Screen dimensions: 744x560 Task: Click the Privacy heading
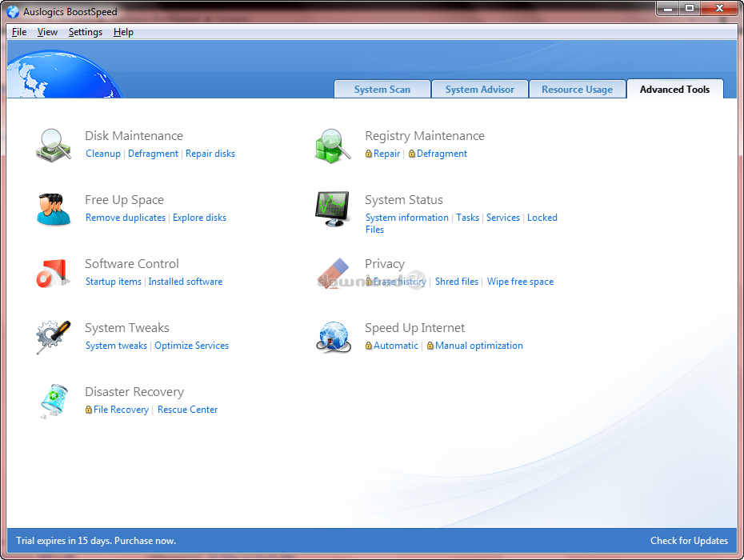[385, 264]
